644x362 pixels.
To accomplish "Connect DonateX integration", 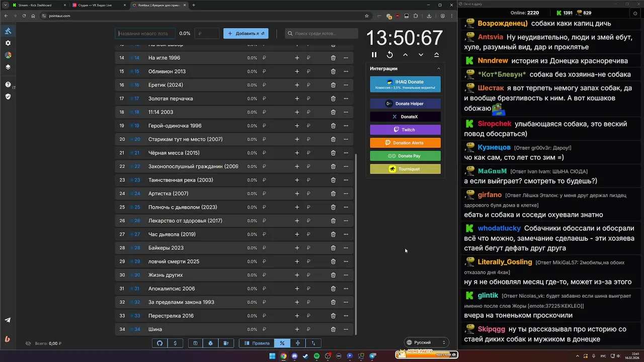I will click(405, 117).
